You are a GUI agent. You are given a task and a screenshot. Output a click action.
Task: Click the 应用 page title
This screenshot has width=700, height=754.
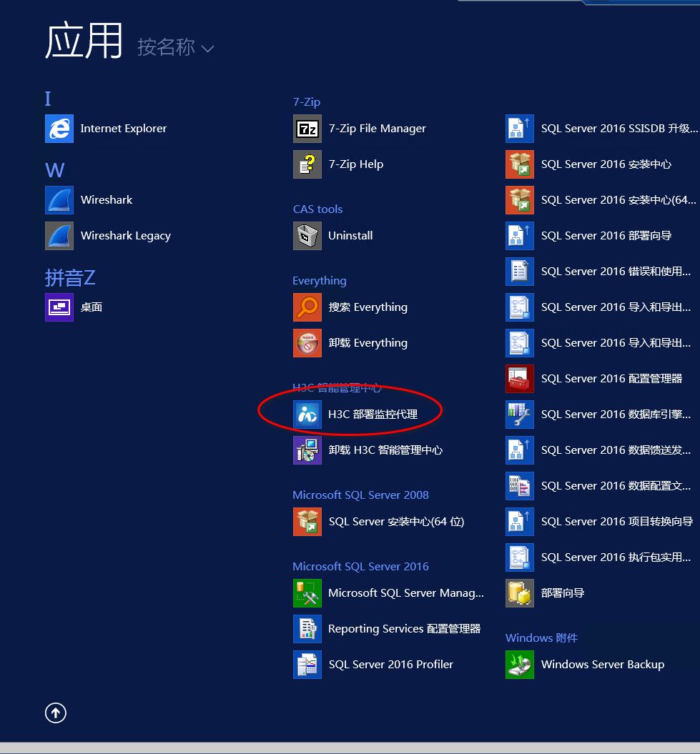point(84,41)
